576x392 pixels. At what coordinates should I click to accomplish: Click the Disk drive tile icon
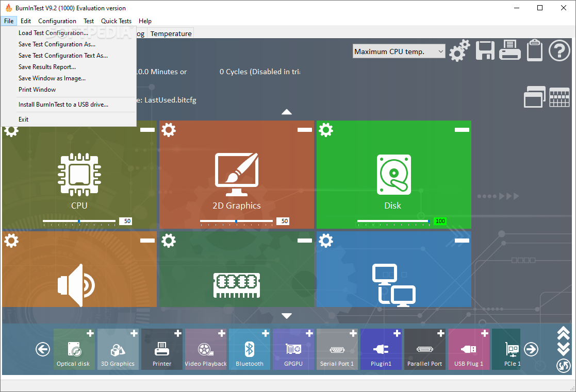pos(394,174)
